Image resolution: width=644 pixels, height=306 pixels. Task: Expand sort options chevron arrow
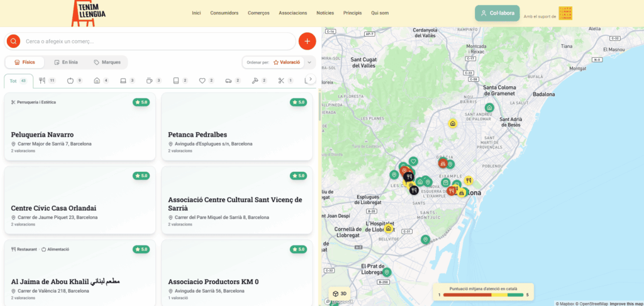(309, 62)
